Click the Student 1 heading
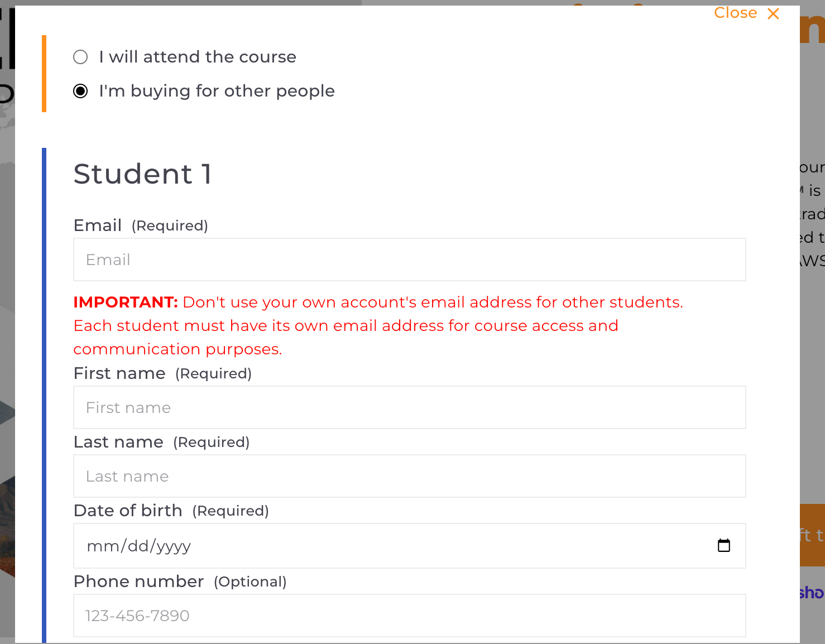 point(143,174)
